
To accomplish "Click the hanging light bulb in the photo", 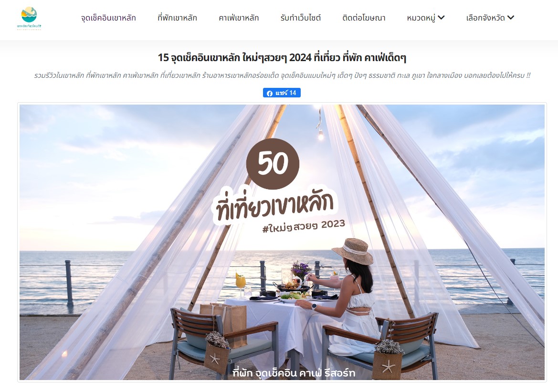I will click(321, 134).
